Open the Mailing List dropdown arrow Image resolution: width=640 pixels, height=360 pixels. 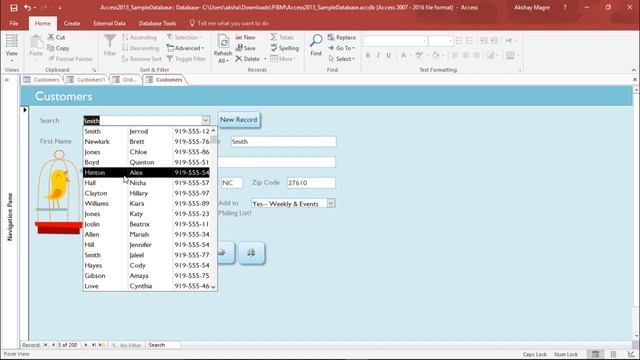pos(331,203)
